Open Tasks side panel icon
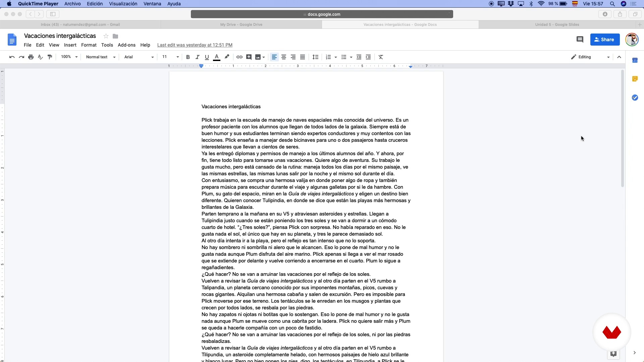Image resolution: width=644 pixels, height=362 pixels. pyautogui.click(x=635, y=98)
